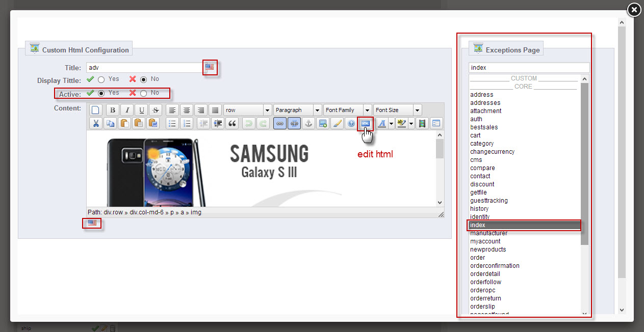Align text right
This screenshot has height=332, width=644.
click(201, 110)
